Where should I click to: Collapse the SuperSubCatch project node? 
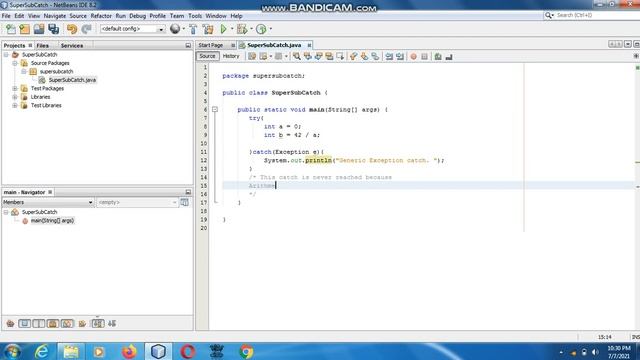click(x=6, y=54)
